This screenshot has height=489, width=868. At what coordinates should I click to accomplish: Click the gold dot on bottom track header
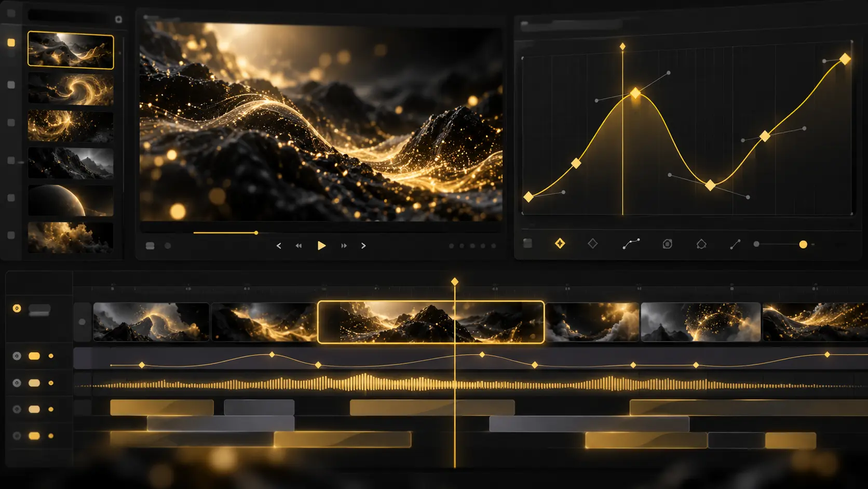51,436
